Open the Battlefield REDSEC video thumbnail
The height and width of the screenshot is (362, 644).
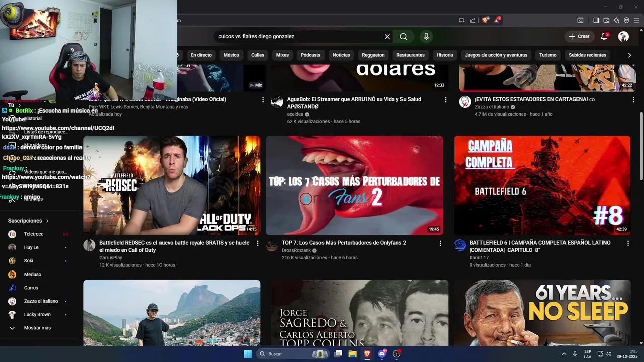coord(172,185)
